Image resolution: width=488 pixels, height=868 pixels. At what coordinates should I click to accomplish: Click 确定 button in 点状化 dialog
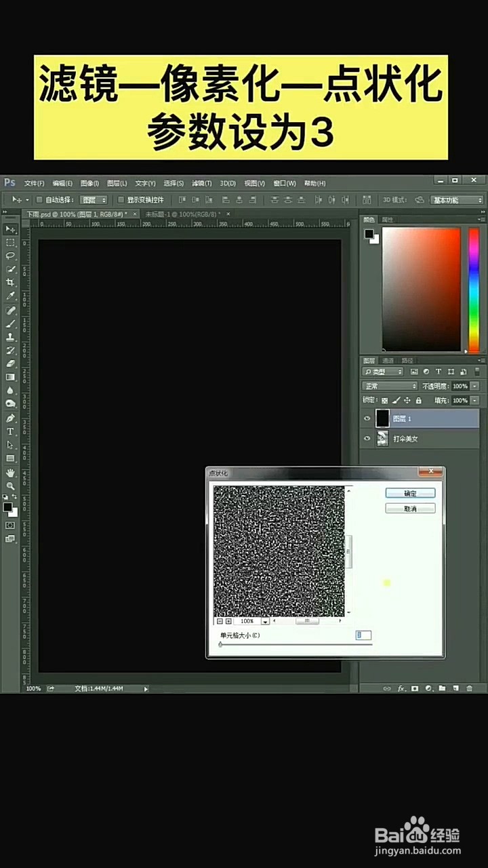pos(410,493)
